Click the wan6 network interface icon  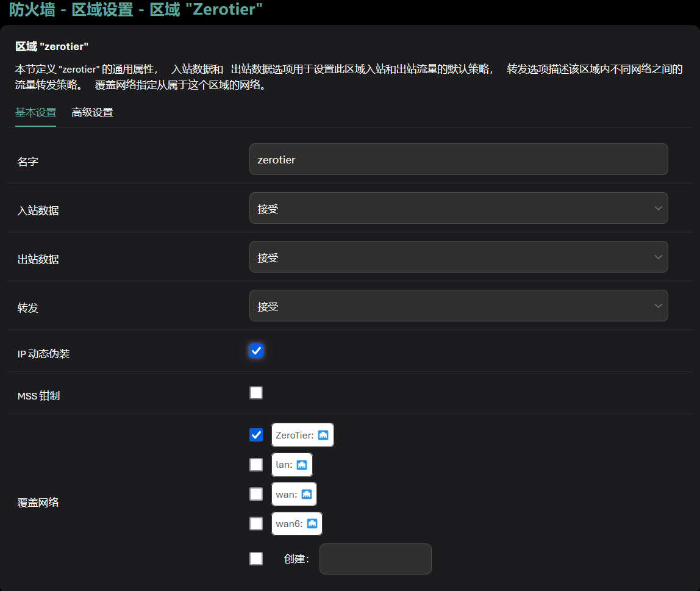tap(312, 523)
